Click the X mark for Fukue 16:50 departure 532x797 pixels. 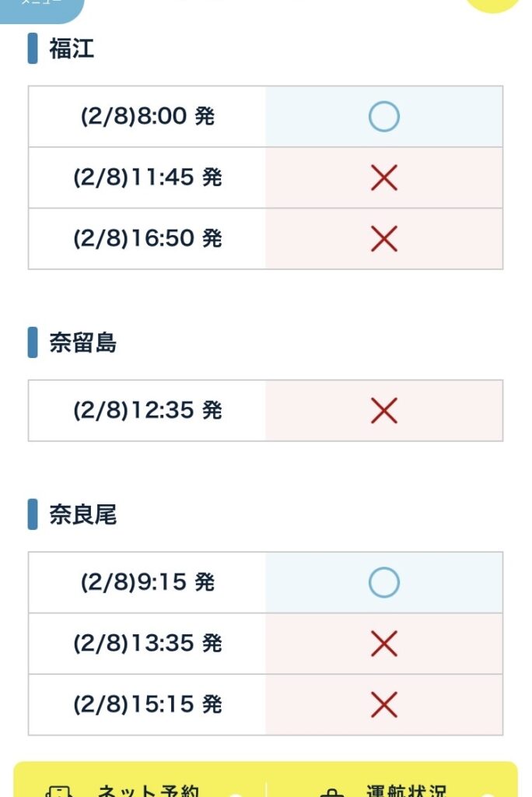[x=383, y=239]
